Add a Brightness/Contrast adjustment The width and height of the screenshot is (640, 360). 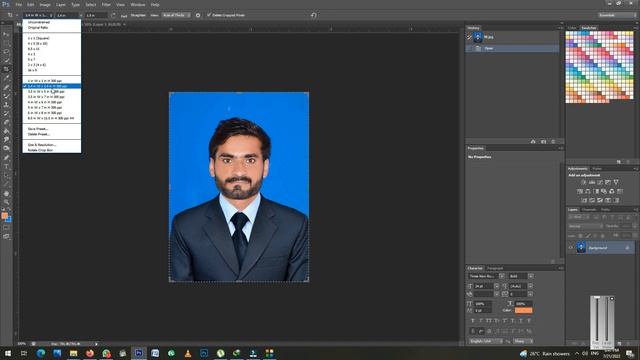coord(584,182)
